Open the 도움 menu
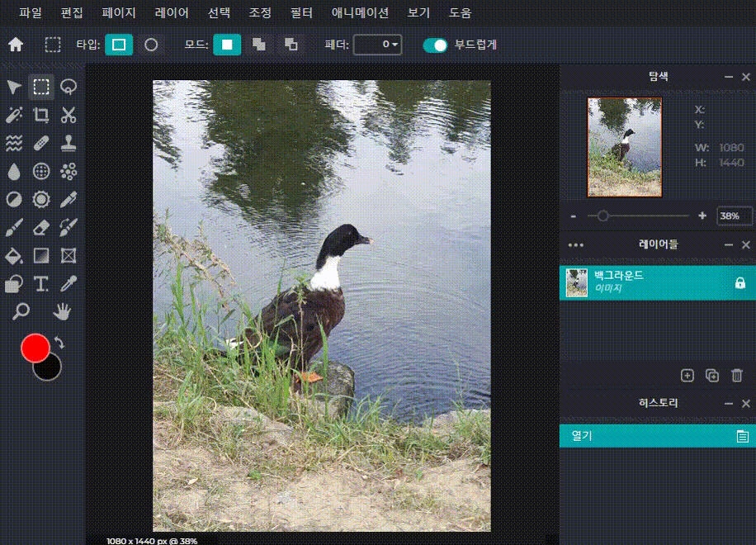Screen dimensions: 756x545 [460, 13]
